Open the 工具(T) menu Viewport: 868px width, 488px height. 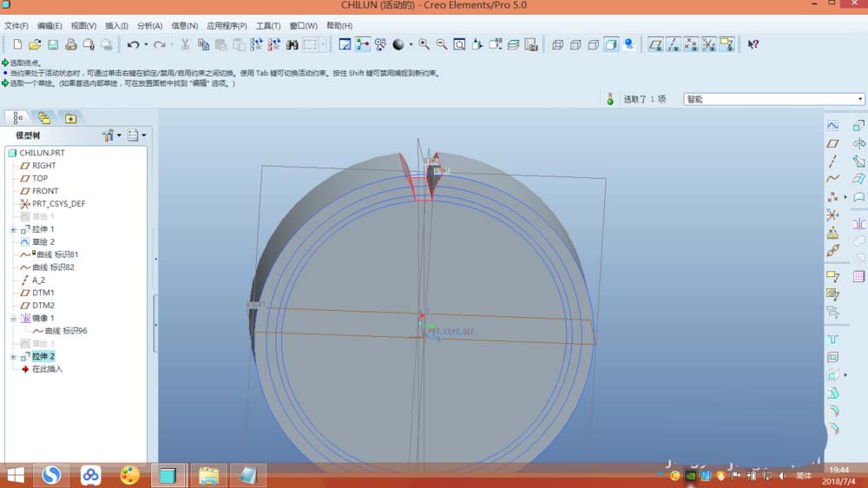click(x=268, y=25)
